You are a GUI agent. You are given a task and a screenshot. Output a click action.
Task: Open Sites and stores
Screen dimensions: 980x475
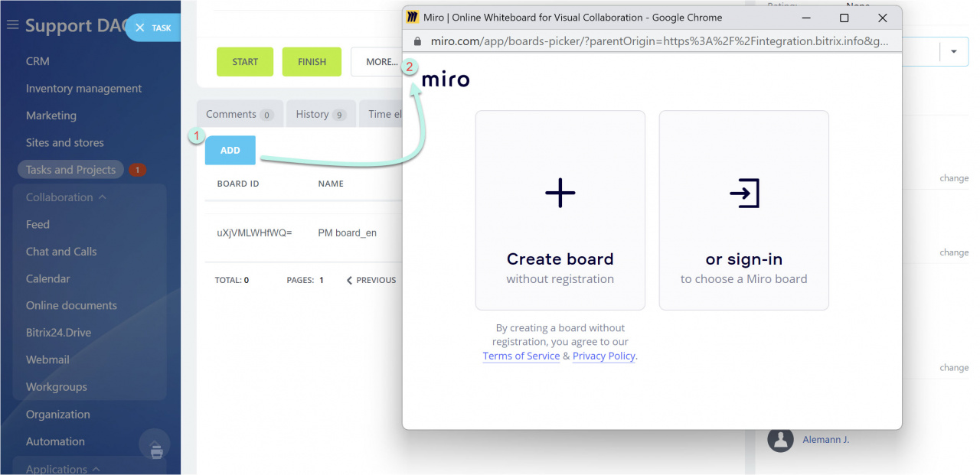(65, 143)
